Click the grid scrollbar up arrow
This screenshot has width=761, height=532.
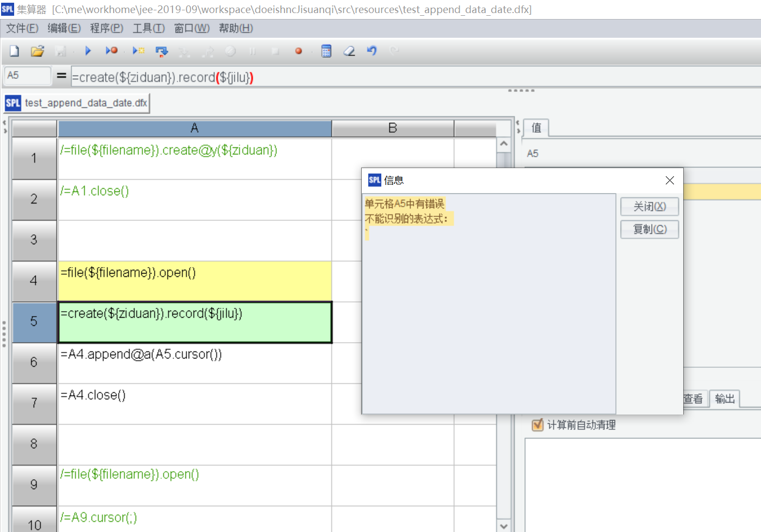[x=504, y=144]
